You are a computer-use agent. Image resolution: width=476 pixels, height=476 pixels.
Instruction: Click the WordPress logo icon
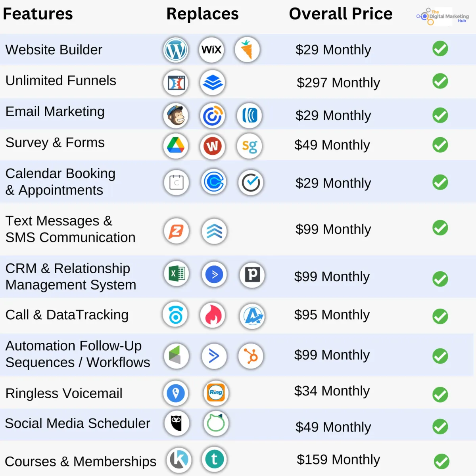176,50
